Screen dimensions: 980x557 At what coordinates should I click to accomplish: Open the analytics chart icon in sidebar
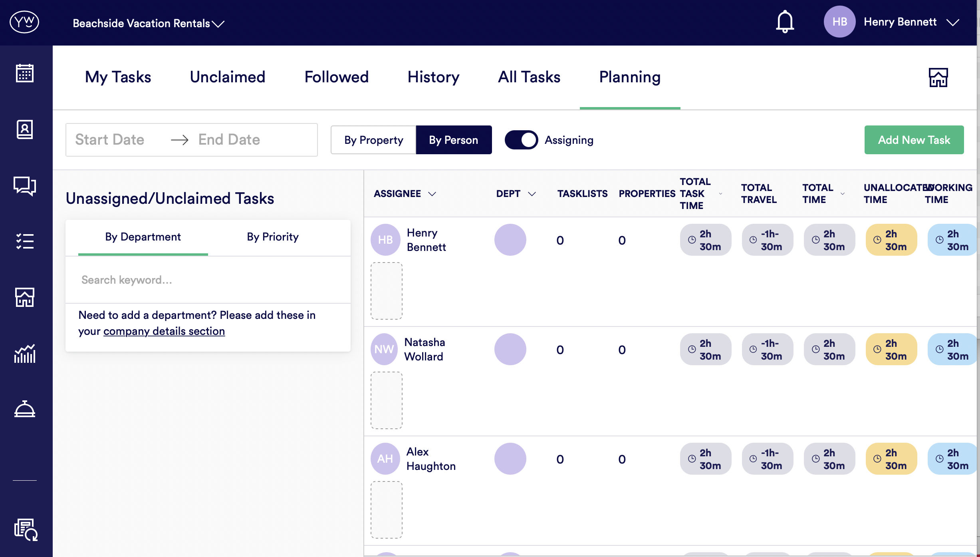pyautogui.click(x=25, y=354)
